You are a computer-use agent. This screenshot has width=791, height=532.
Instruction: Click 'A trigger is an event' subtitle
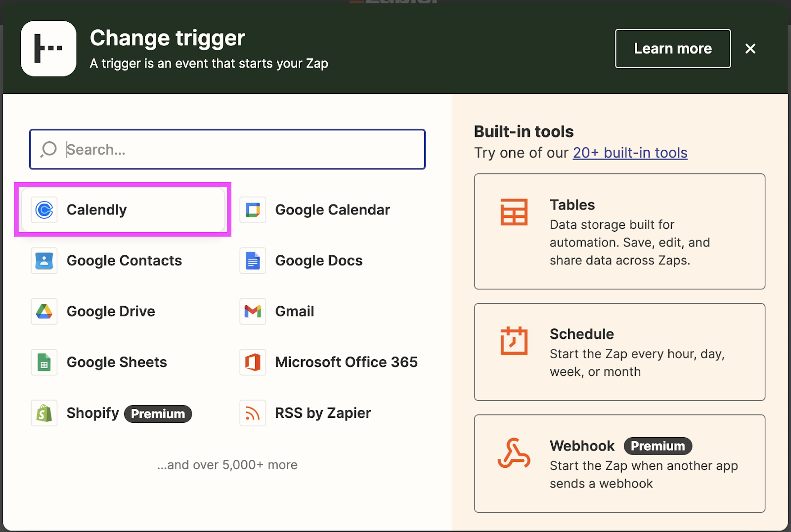(x=209, y=64)
